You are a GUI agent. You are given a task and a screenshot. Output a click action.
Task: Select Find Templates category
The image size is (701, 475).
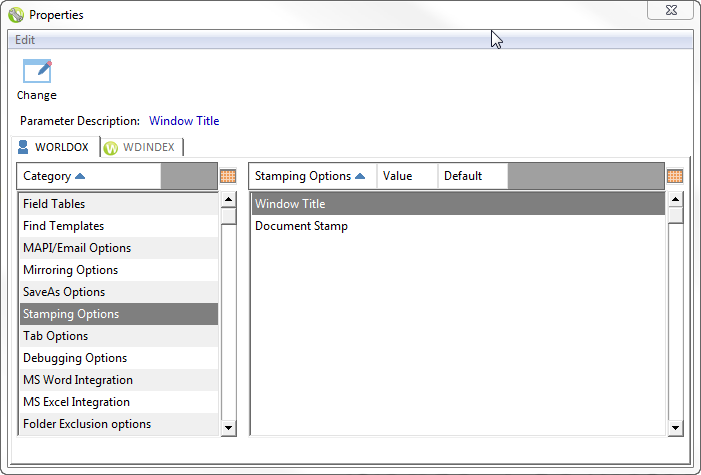(x=119, y=226)
